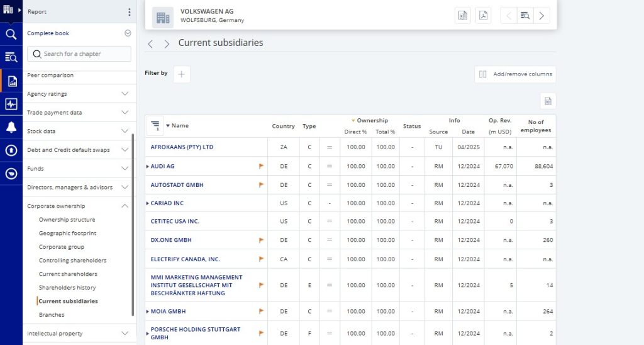
Task: Open AFROKAANS (PTY) LTD company link
Action: coord(182,147)
